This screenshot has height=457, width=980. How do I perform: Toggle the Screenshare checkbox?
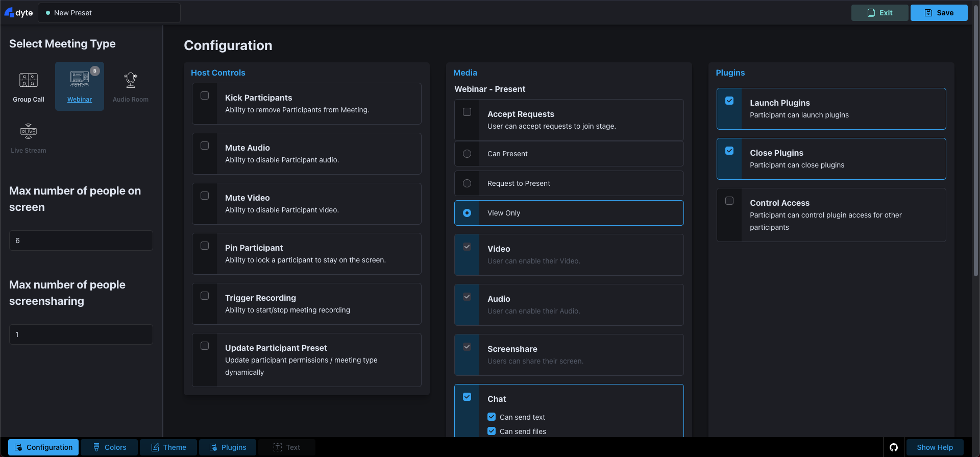pyautogui.click(x=467, y=347)
